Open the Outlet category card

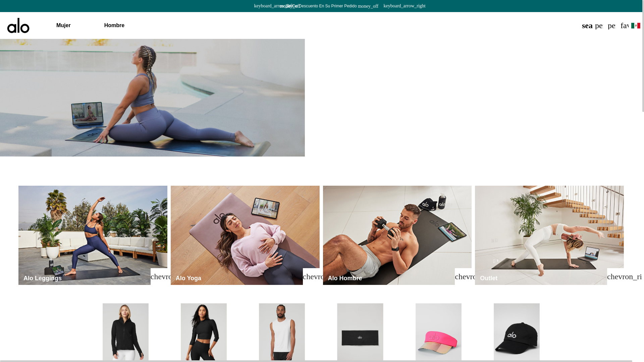(549, 235)
